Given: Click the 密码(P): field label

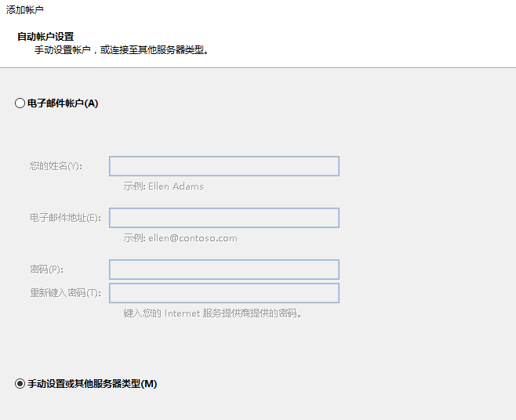Looking at the screenshot, I should 46,270.
